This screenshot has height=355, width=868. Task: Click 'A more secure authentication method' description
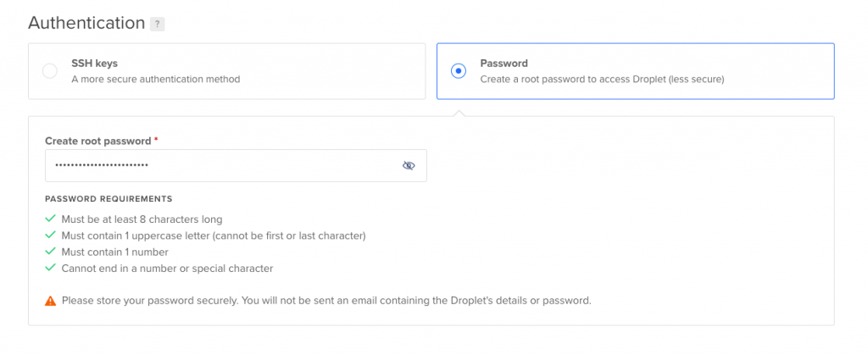tap(156, 79)
